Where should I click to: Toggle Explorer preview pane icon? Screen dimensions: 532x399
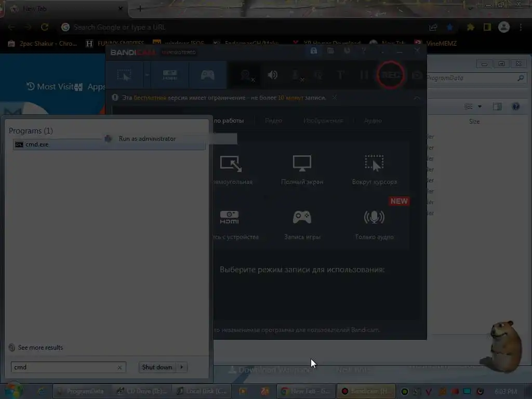pos(497,107)
